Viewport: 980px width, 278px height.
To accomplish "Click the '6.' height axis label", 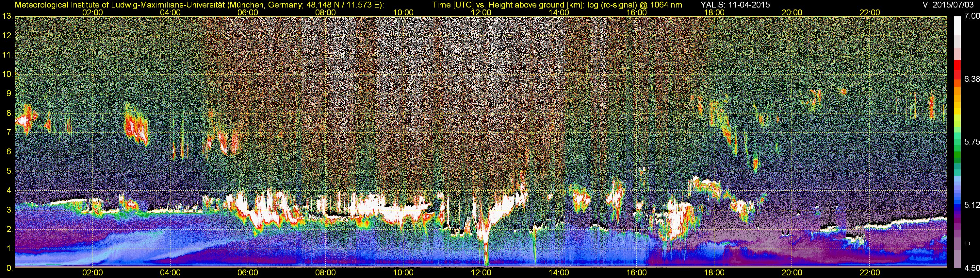I will click(x=9, y=151).
